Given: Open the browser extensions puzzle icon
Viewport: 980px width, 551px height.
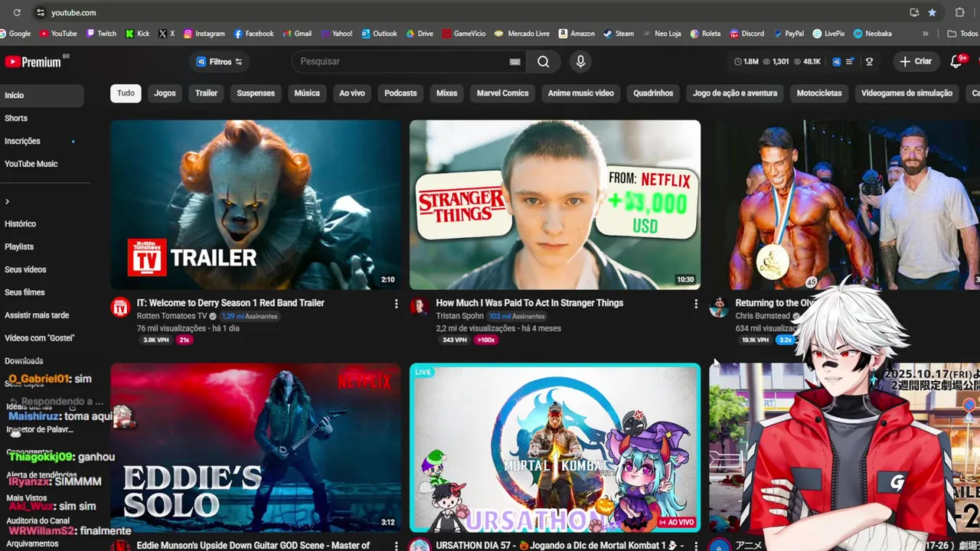Looking at the screenshot, I should pos(959,12).
